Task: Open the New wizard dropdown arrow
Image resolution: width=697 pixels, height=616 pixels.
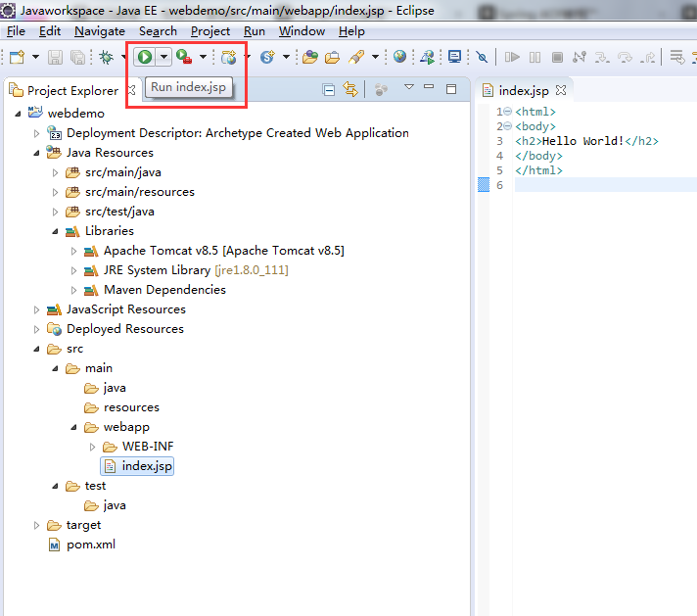Action: 35,57
